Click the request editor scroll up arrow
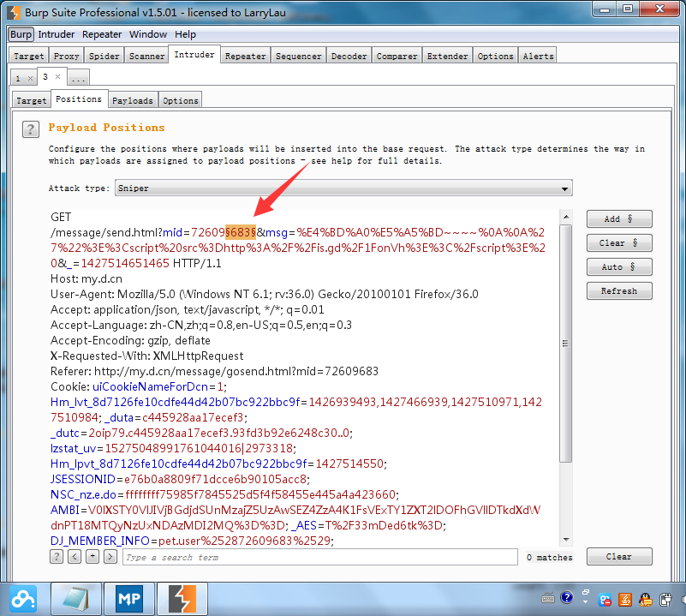Image resolution: width=686 pixels, height=616 pixels. coord(566,217)
